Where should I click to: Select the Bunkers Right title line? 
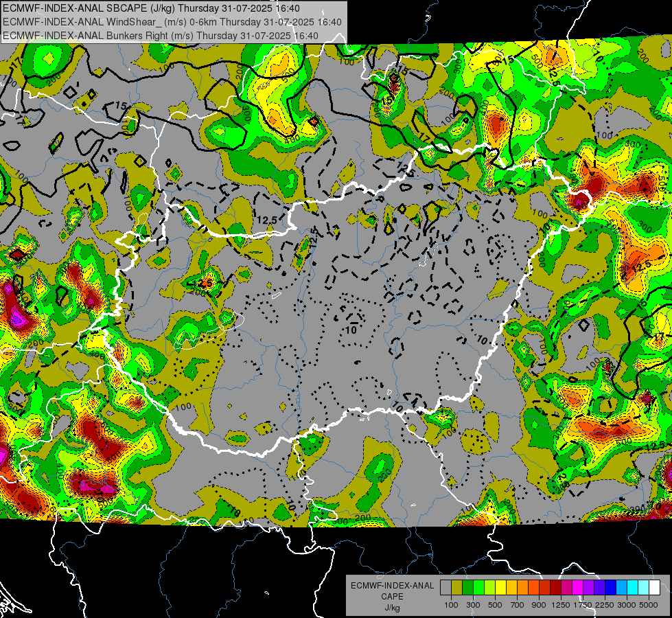coord(161,36)
